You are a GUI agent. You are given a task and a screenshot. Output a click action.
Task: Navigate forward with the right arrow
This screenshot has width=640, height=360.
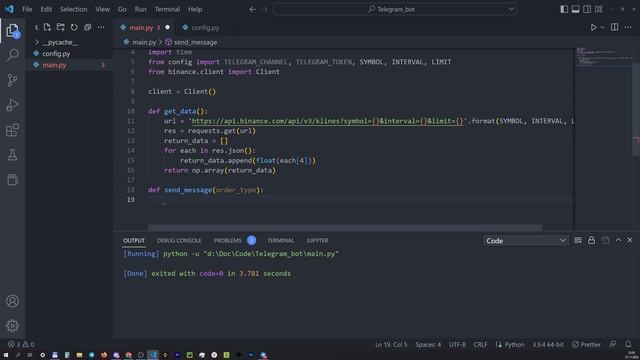(x=264, y=9)
